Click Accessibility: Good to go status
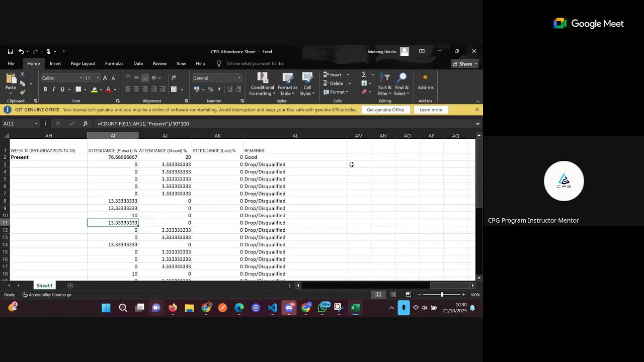Screen dimensions: 644x362 pos(47,295)
